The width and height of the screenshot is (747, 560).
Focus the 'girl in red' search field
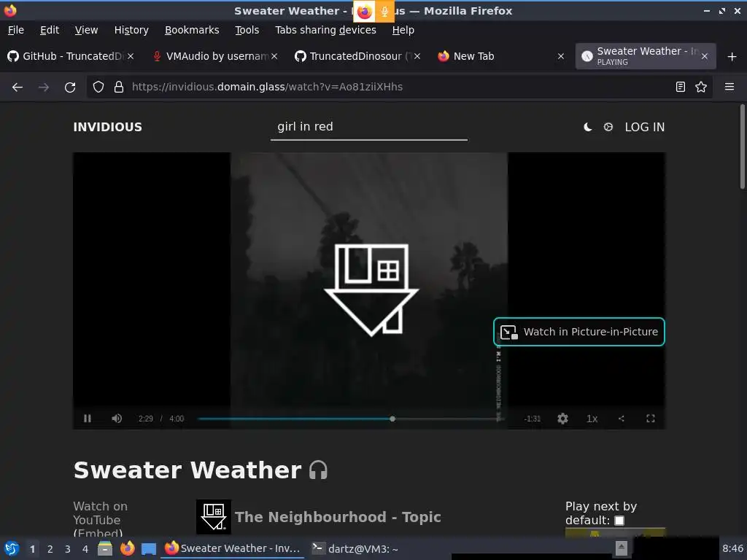(368, 127)
